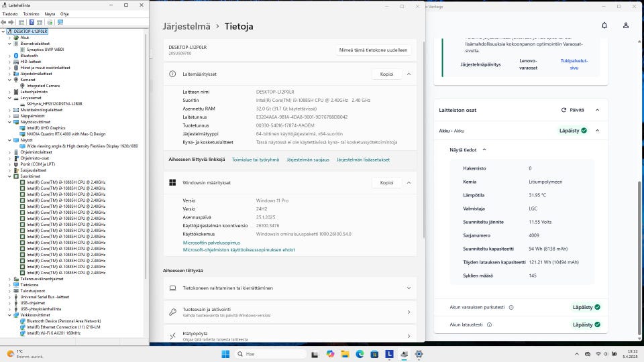This screenshot has height=362, width=644.
Task: Collapse the Laitemääritykset section chevron
Action: pyautogui.click(x=409, y=74)
